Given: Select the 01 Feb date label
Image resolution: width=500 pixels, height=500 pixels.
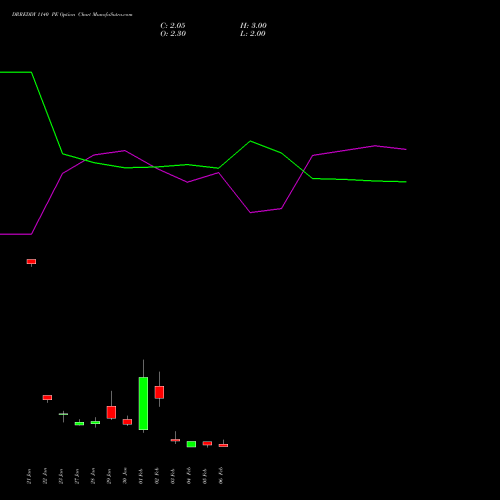Looking at the screenshot, I should point(141,476).
